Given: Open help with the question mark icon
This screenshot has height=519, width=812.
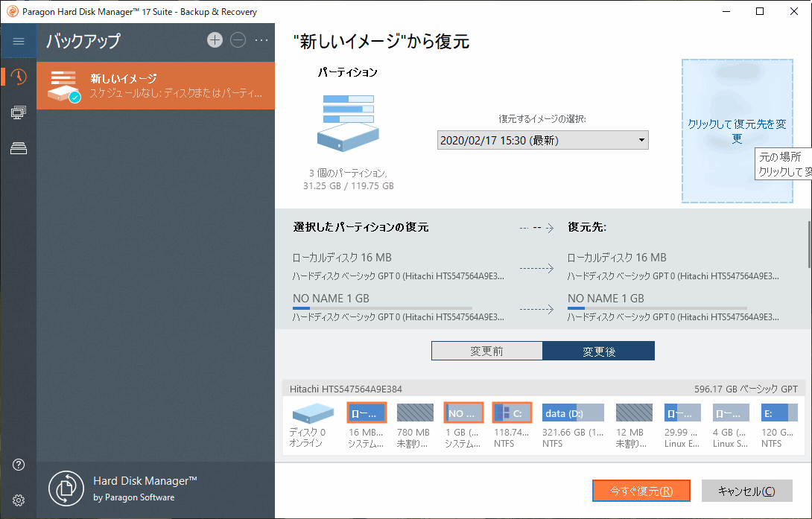Looking at the screenshot, I should 19,464.
